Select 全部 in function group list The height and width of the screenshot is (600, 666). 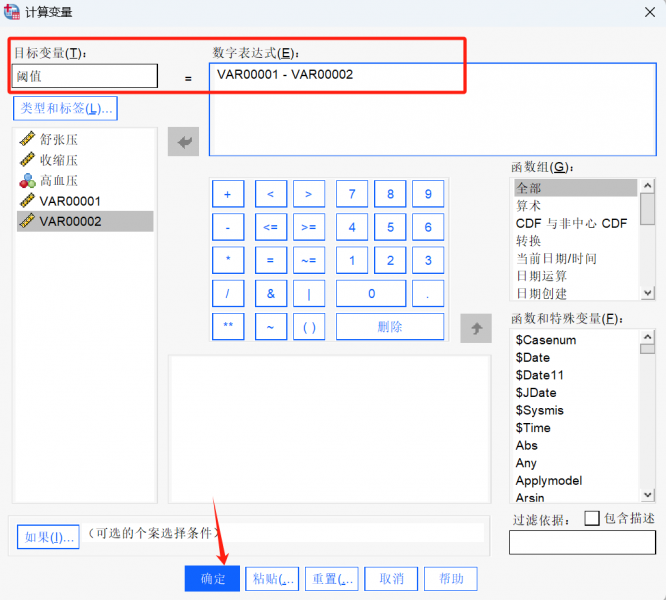tap(576, 188)
